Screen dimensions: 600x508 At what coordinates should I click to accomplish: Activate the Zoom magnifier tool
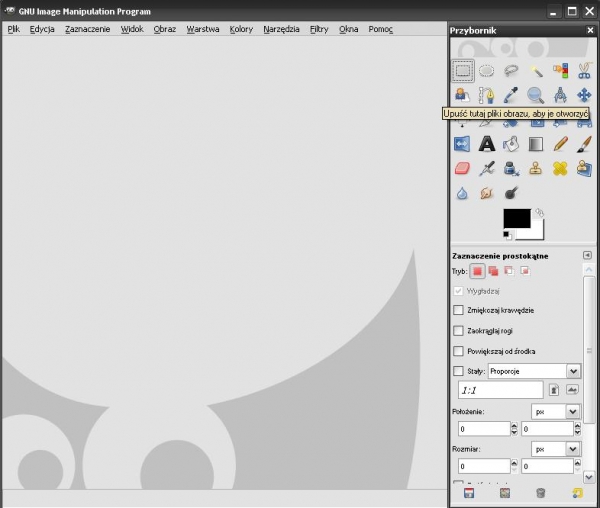click(x=536, y=95)
